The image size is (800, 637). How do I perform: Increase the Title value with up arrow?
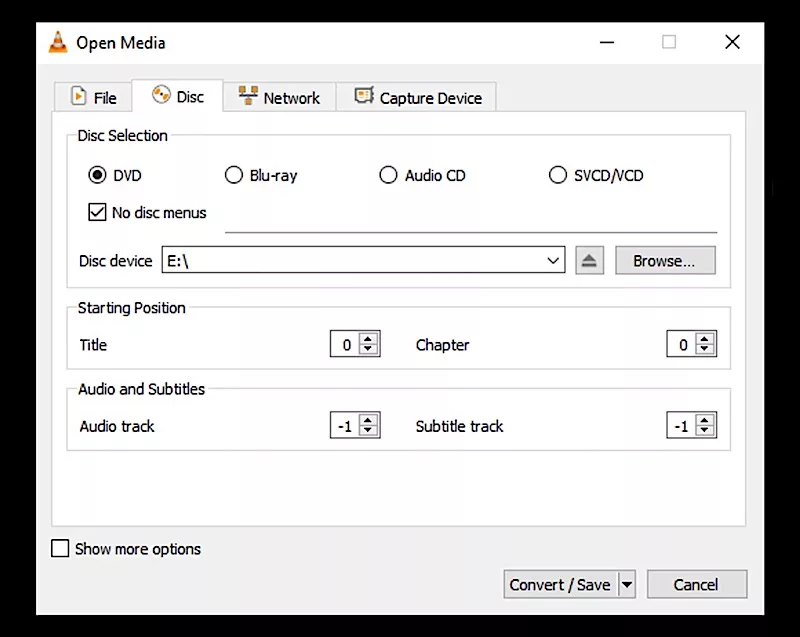click(x=369, y=339)
